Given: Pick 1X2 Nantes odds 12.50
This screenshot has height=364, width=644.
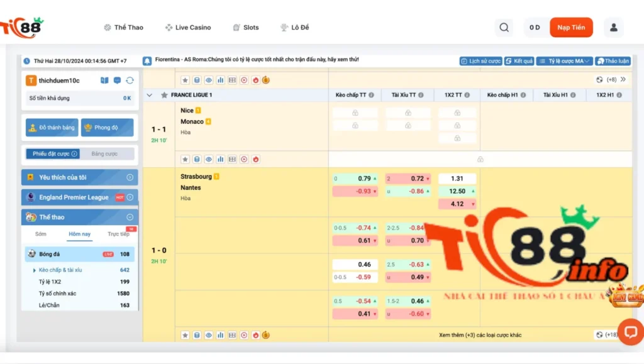Looking at the screenshot, I should (457, 191).
